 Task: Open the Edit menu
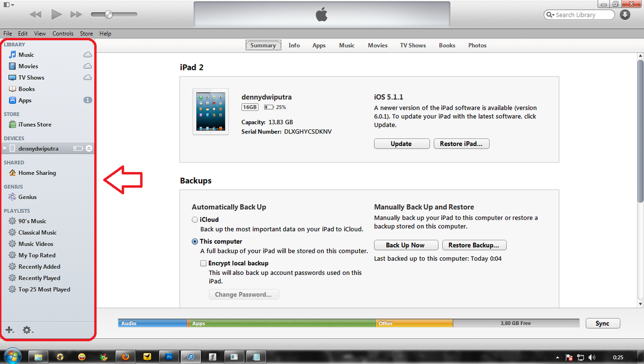click(23, 34)
